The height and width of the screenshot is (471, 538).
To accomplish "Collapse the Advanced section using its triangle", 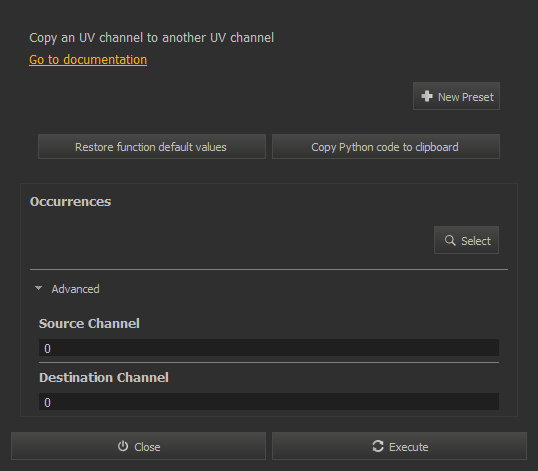I will click(38, 289).
